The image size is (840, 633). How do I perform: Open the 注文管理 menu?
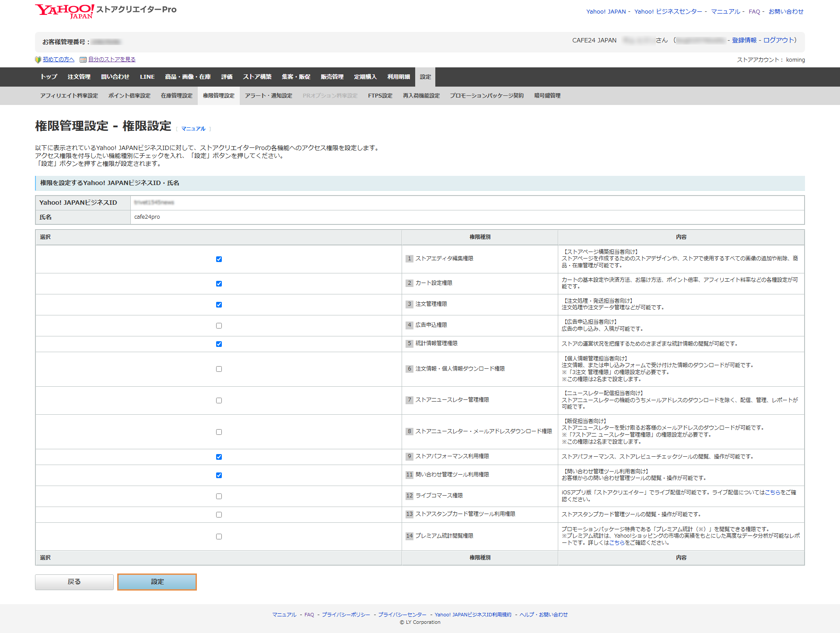(x=79, y=77)
